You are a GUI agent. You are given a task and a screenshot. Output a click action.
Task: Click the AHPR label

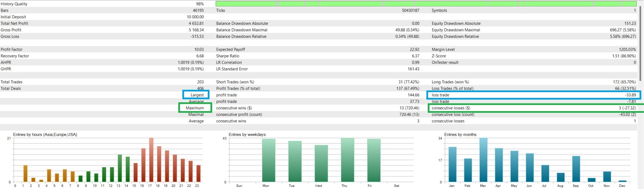point(6,63)
